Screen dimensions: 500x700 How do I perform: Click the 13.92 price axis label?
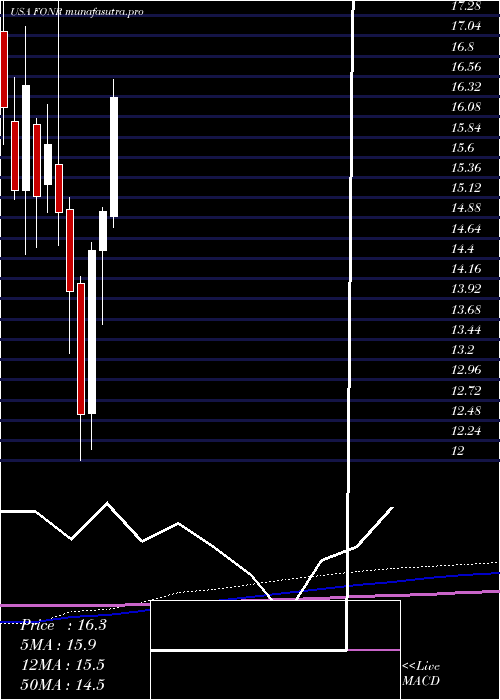[466, 289]
